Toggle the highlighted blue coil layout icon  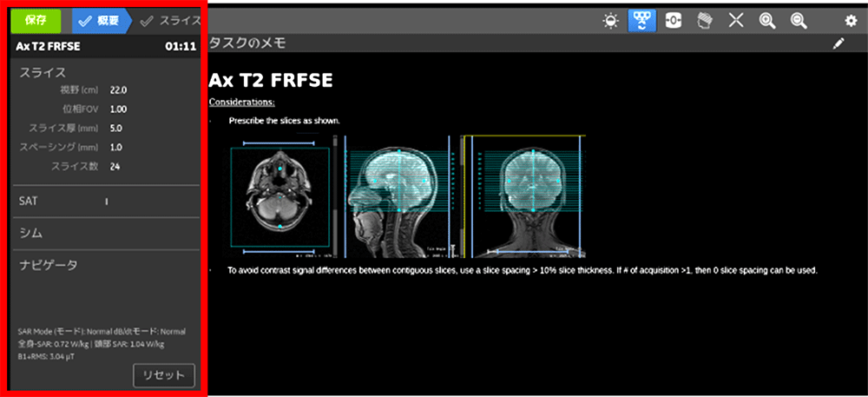[x=642, y=21]
